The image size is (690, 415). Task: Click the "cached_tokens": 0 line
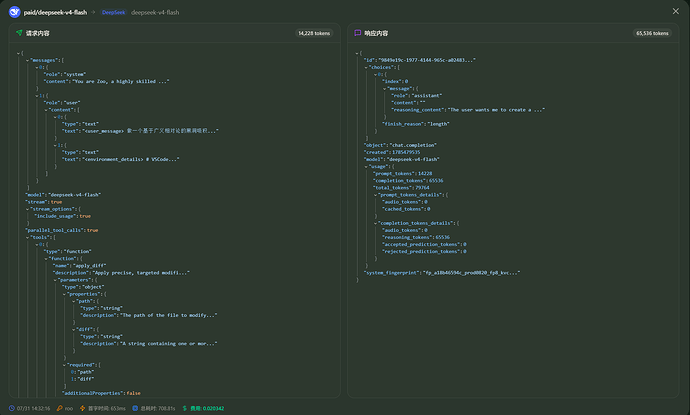click(406, 209)
